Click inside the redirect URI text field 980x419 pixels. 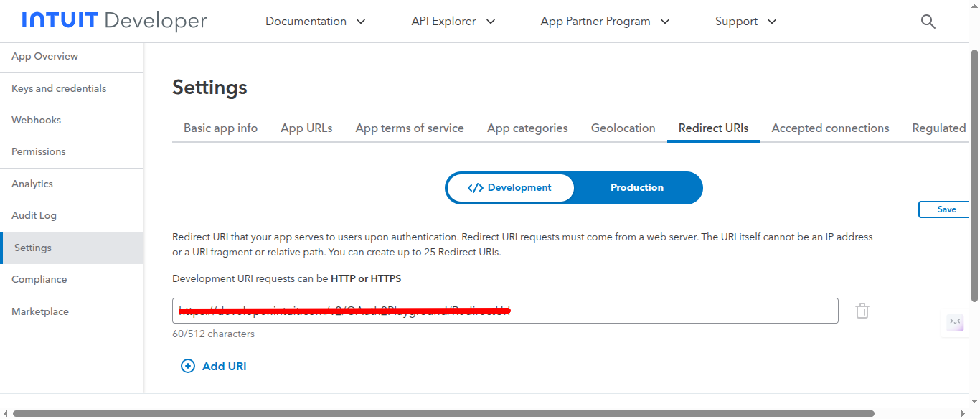point(646,311)
